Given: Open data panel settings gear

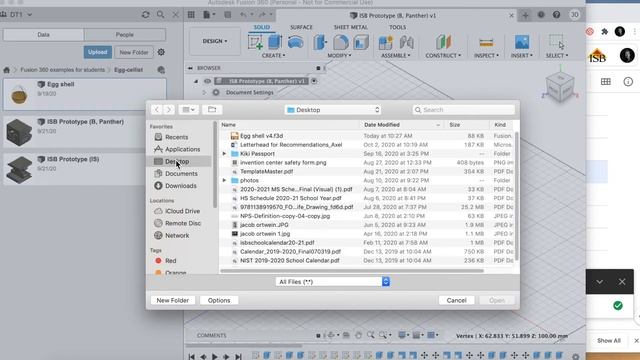Looking at the screenshot, I should 161,52.
